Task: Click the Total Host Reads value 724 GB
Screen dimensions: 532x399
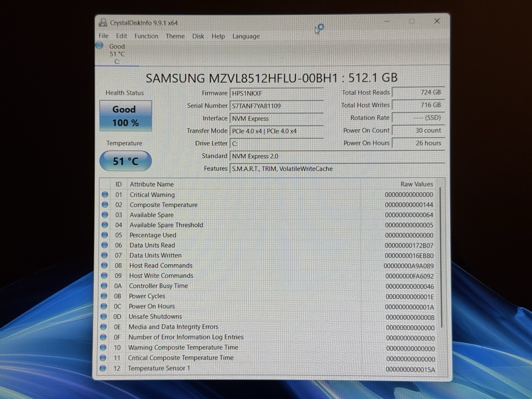Action: point(418,92)
